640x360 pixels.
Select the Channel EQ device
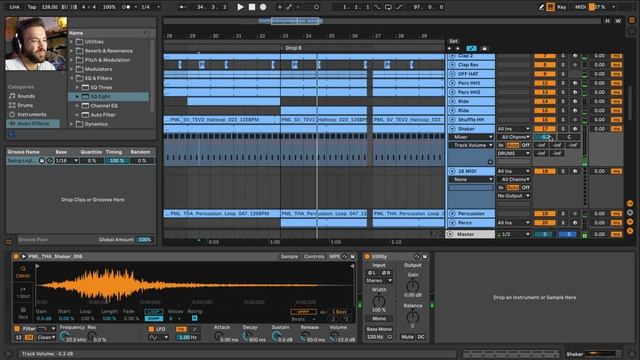[x=104, y=106]
